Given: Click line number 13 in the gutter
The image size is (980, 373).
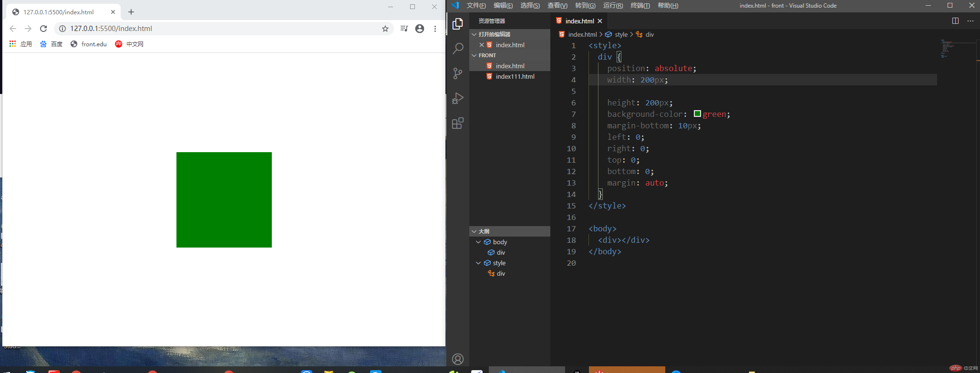Looking at the screenshot, I should point(571,183).
